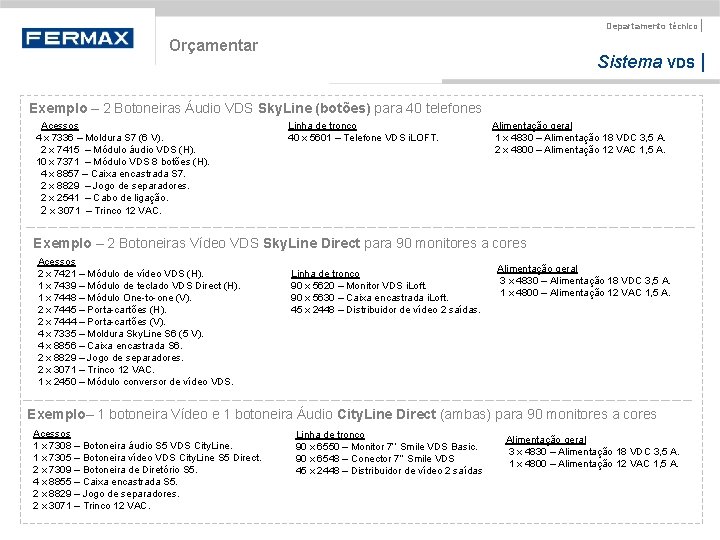
Task: Click '1 x 7308 – Botoneira áudio S5 VDS CityLine'
Action: click(x=133, y=446)
